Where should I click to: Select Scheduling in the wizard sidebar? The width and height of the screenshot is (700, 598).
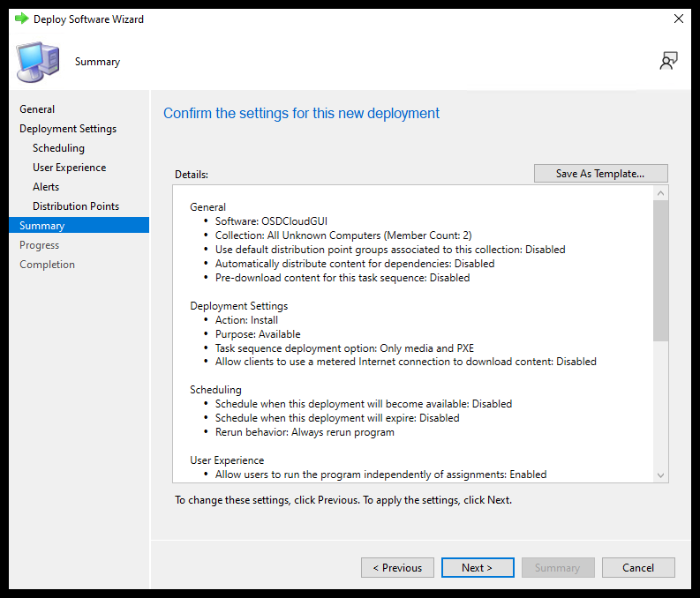click(x=58, y=148)
